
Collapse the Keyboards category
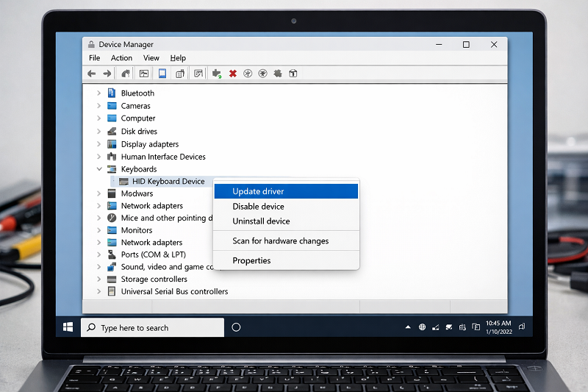coord(99,169)
